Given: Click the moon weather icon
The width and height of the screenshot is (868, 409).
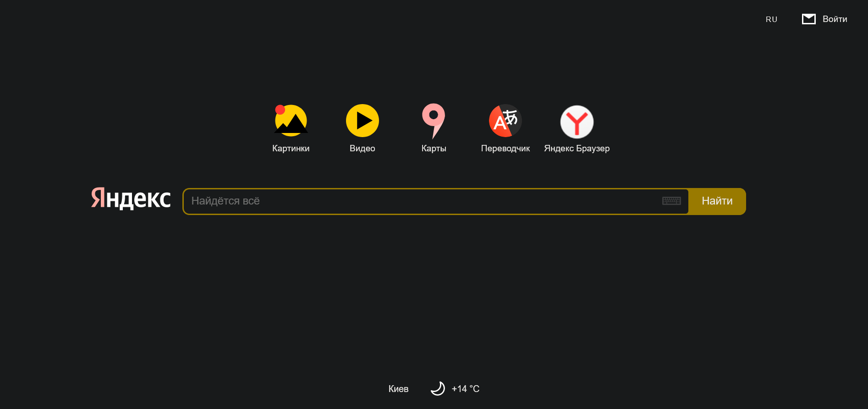Looking at the screenshot, I should [x=438, y=388].
